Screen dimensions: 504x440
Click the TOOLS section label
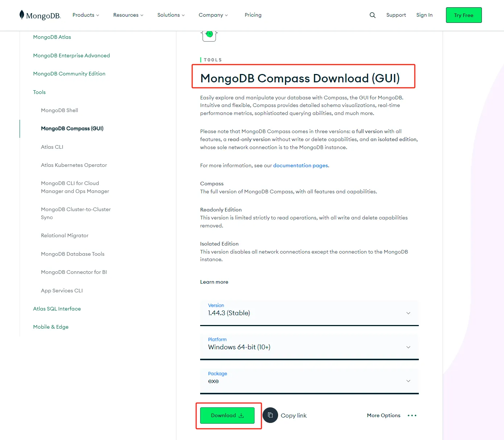coord(213,60)
